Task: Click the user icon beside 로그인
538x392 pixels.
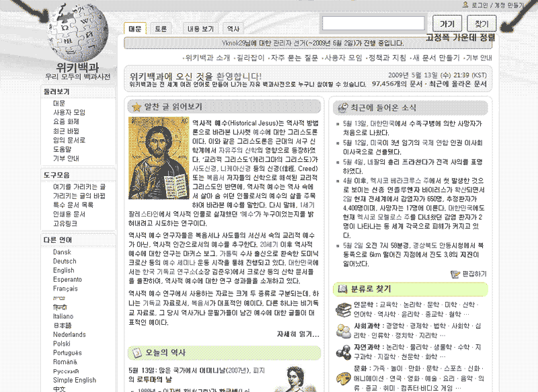Action: 465,5
